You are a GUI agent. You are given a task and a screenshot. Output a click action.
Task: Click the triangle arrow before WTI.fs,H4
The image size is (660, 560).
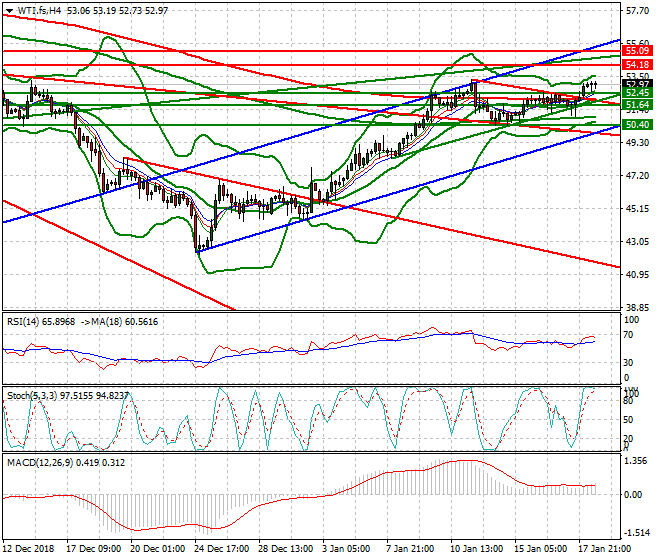coord(9,11)
